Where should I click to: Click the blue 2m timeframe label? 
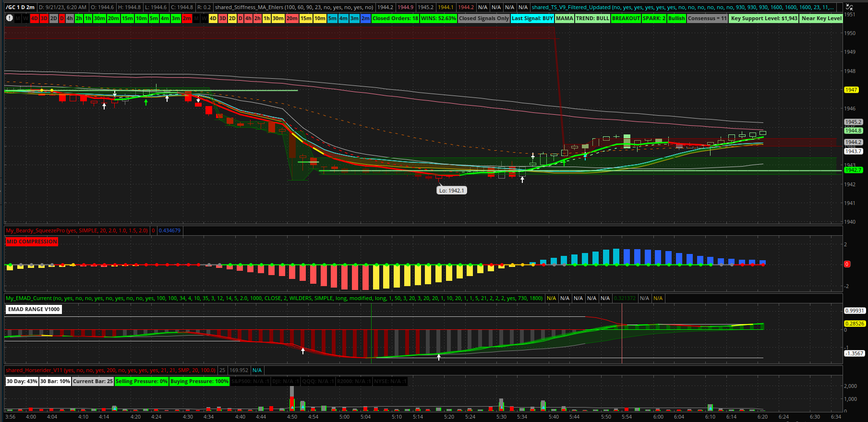365,18
